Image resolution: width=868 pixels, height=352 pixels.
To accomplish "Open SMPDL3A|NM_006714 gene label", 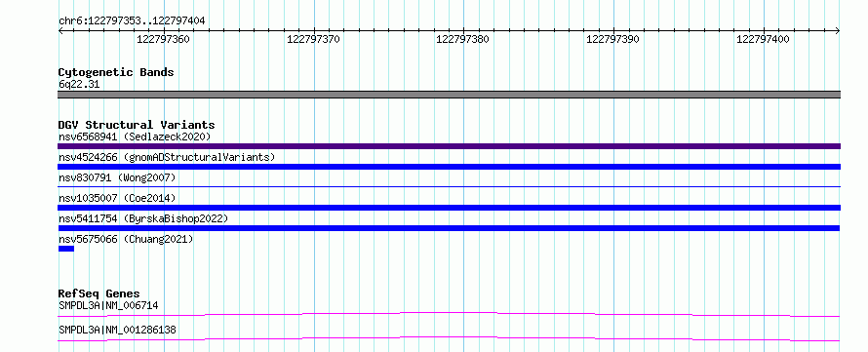I will coord(109,305).
